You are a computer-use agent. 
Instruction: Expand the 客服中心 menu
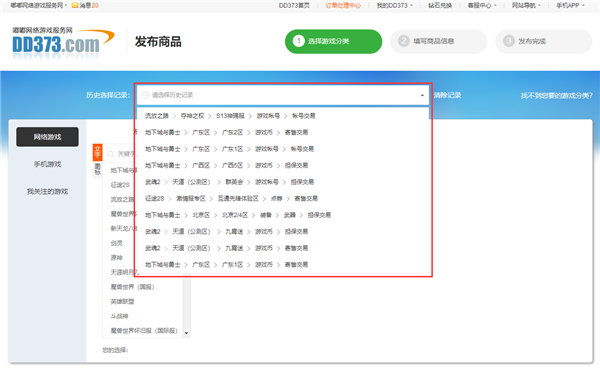click(x=482, y=5)
